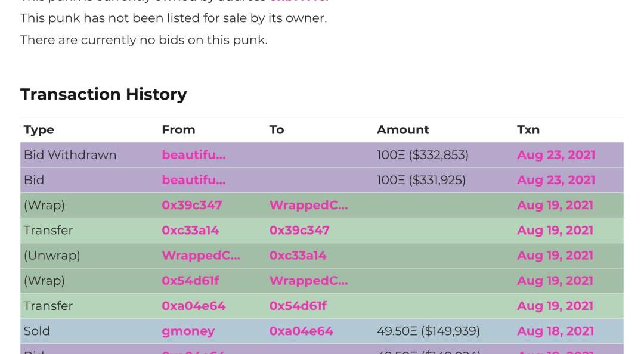Click 0x54d61f sender in the Wrap row

click(x=190, y=280)
